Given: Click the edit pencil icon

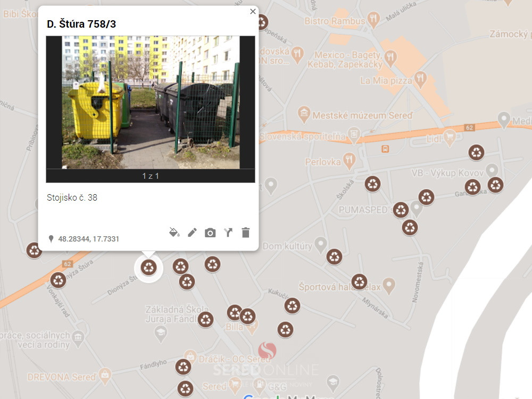Looking at the screenshot, I should click(x=192, y=232).
